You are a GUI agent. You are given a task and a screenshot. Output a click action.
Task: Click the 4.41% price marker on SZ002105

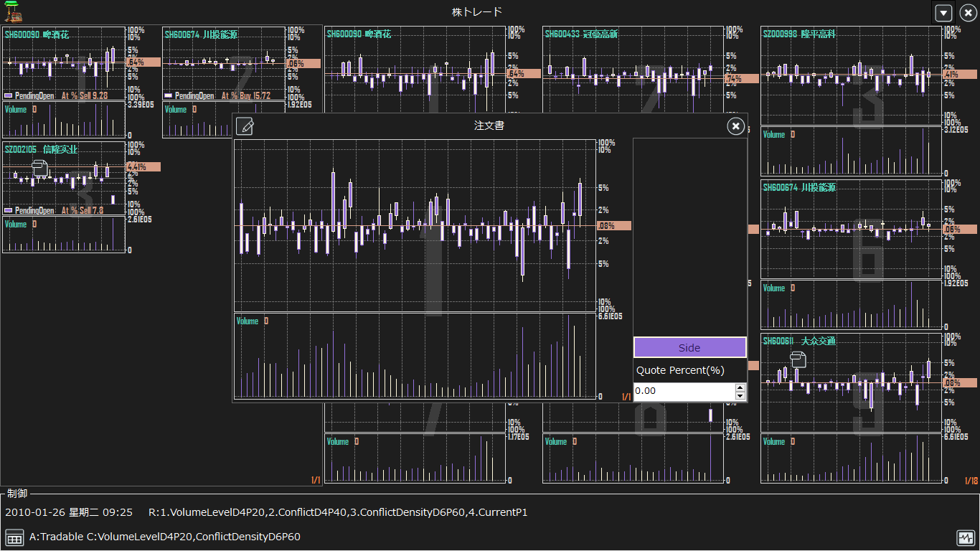tap(143, 166)
